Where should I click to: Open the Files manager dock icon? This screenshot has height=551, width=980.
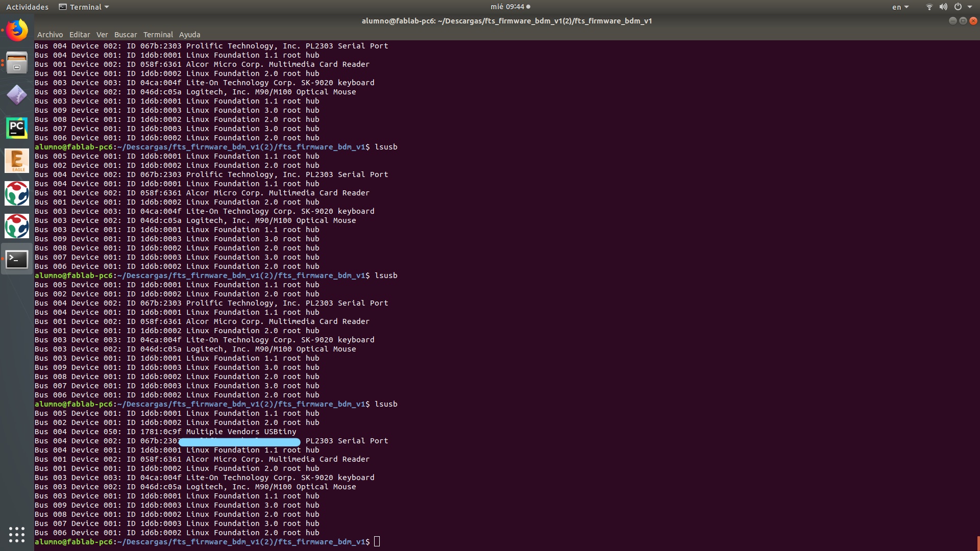click(x=17, y=63)
